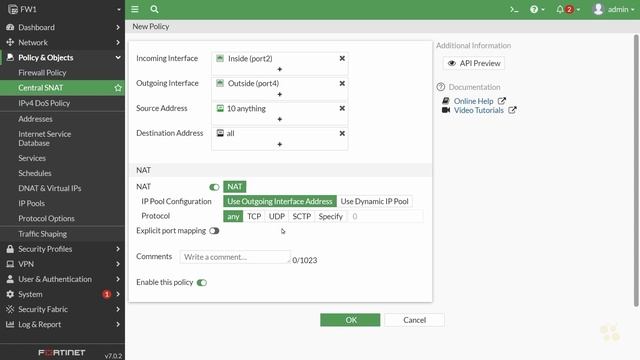Open the admin account dropdown arrow
This screenshot has height=360, width=640.
click(633, 9)
